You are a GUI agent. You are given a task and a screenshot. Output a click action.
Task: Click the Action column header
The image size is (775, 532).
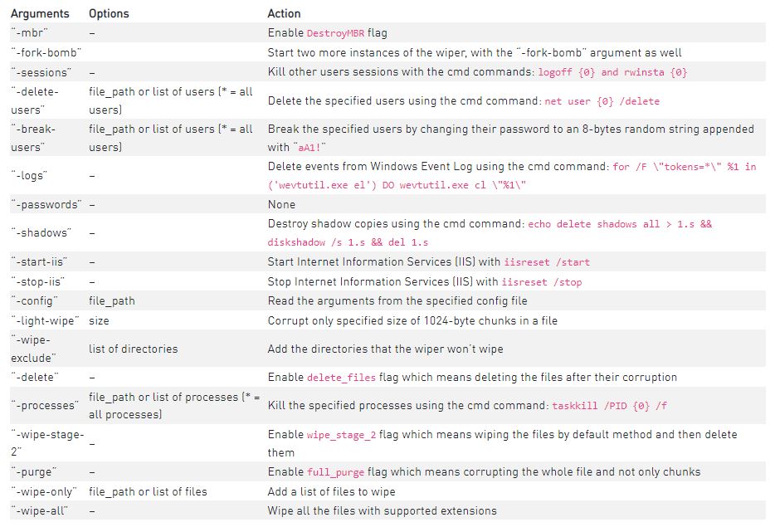[x=284, y=13]
